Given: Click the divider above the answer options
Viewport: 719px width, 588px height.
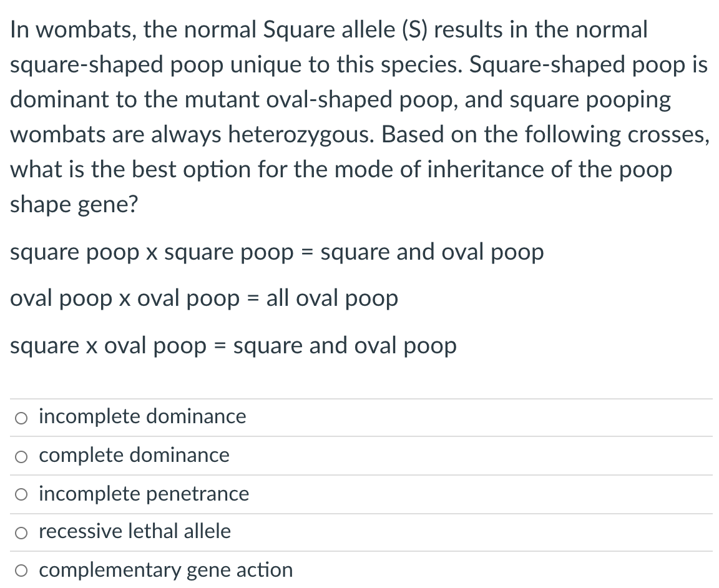Looking at the screenshot, I should [x=359, y=398].
